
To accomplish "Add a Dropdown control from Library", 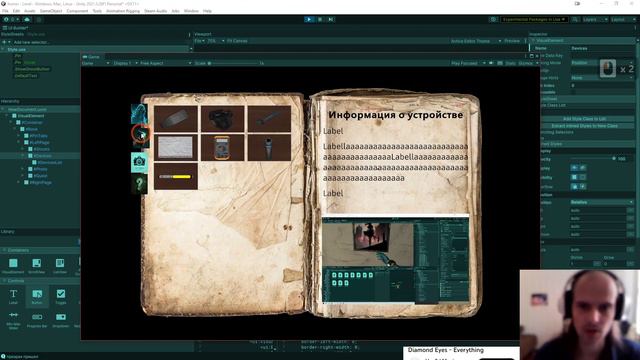I will coord(60,320).
